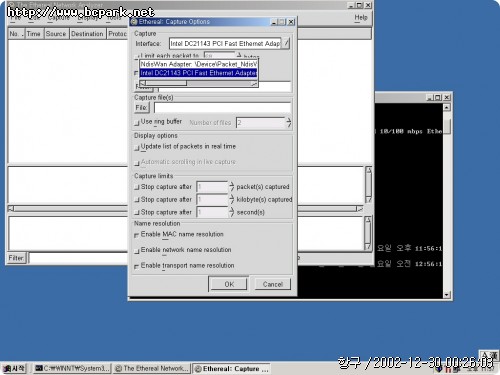This screenshot has width=500, height=375.
Task: Click the Filter: button in Ethereal main window
Action: 16,258
